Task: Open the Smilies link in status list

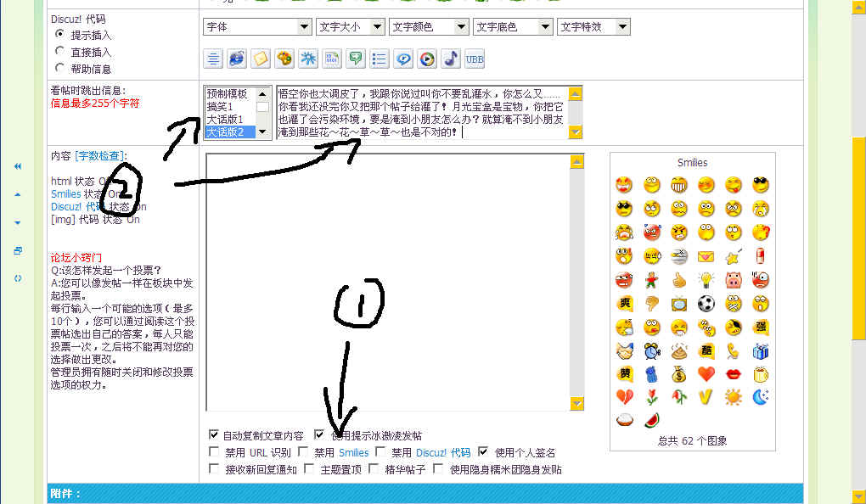Action: click(x=65, y=193)
